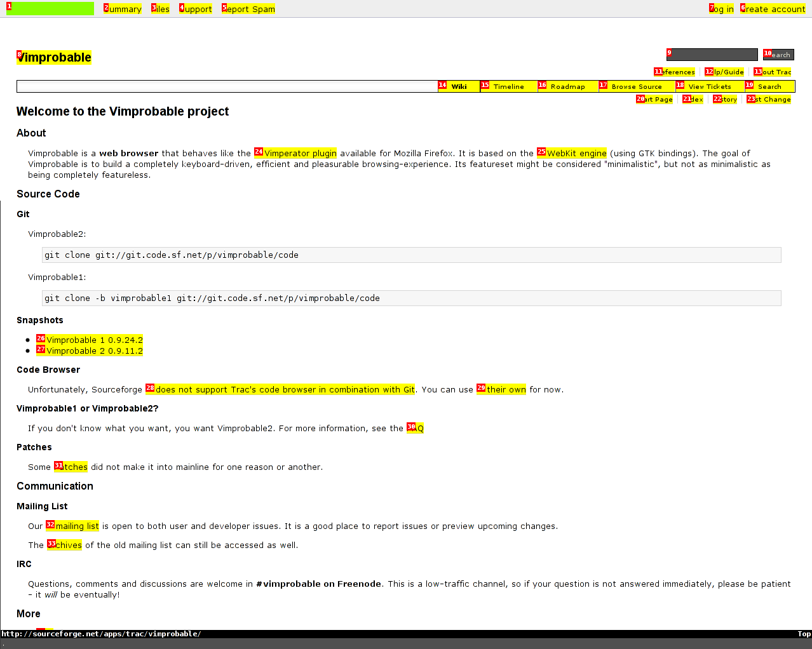Open the Vimperator plugin link
This screenshot has width=812, height=649.
pyautogui.click(x=300, y=153)
